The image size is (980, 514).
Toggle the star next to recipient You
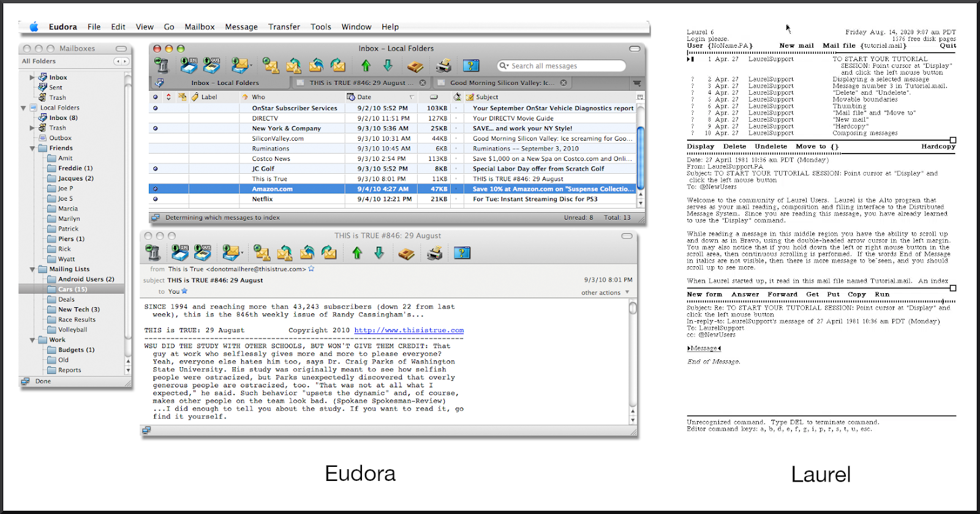pos(184,291)
